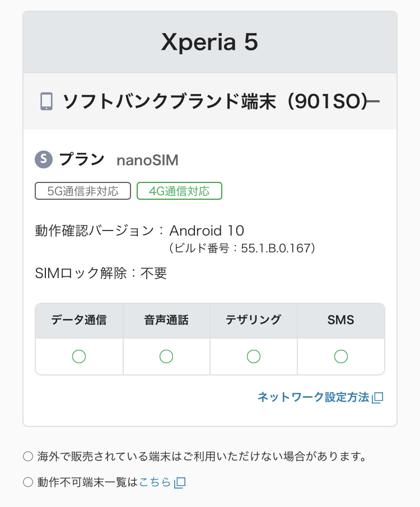The image size is (420, 507).
Task: Click the smartphone icon beside ソフトバンクブランド端末
Action: click(x=46, y=101)
